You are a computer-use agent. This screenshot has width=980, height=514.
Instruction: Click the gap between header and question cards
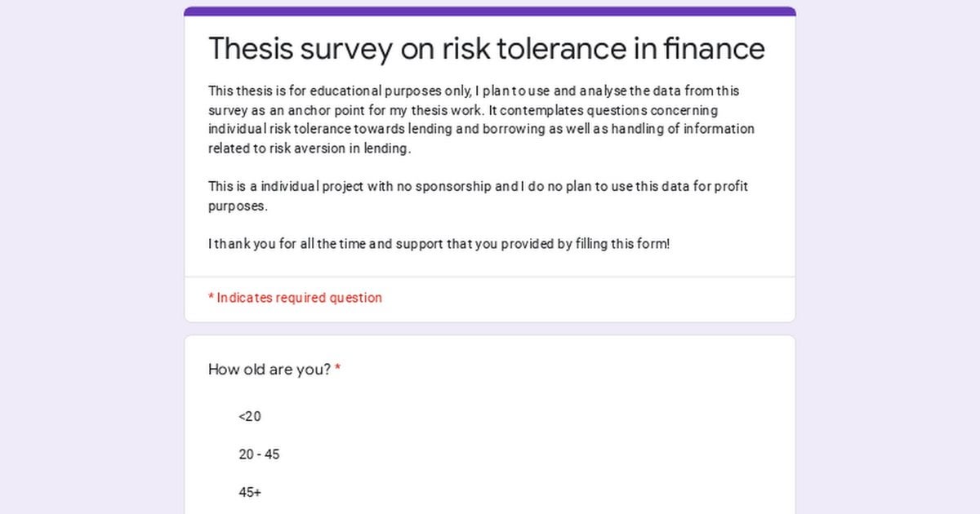pos(490,329)
